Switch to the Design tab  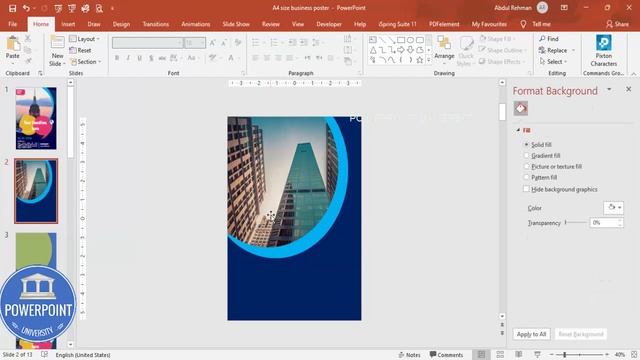121,24
